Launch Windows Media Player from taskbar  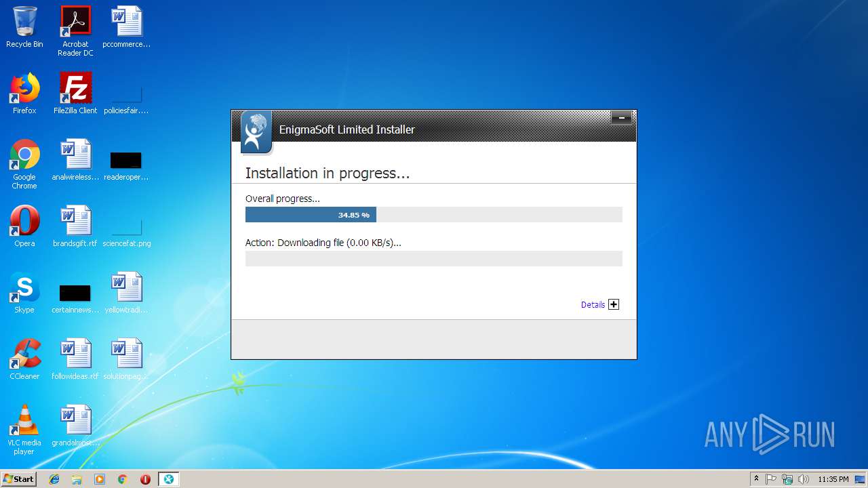[x=100, y=479]
